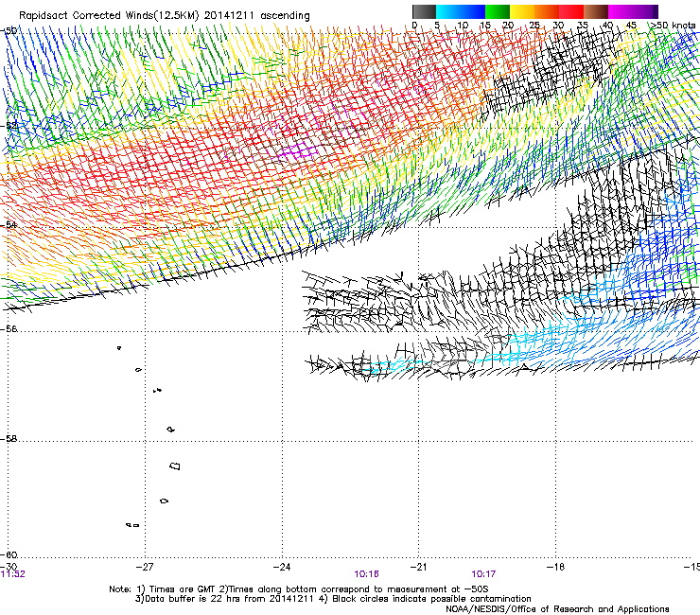
Task: Click the green 15-20 knots legend swatch
Action: 498,11
